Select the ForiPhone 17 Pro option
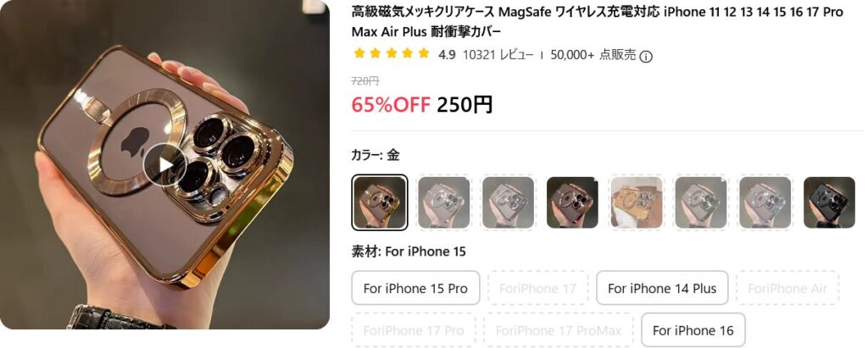Image resolution: width=868 pixels, height=348 pixels. (x=414, y=330)
